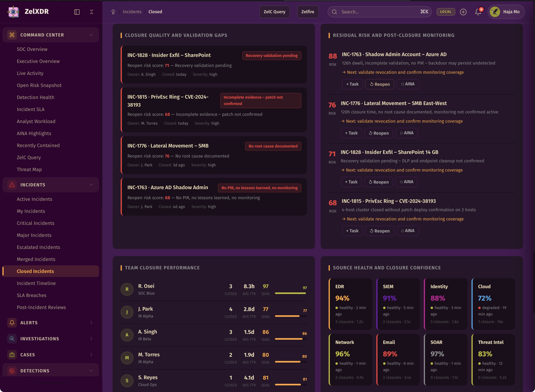Screen dimensions: 535x392
Task: Click the collapse X icon beside ZelXDR
Action: tap(92, 12)
